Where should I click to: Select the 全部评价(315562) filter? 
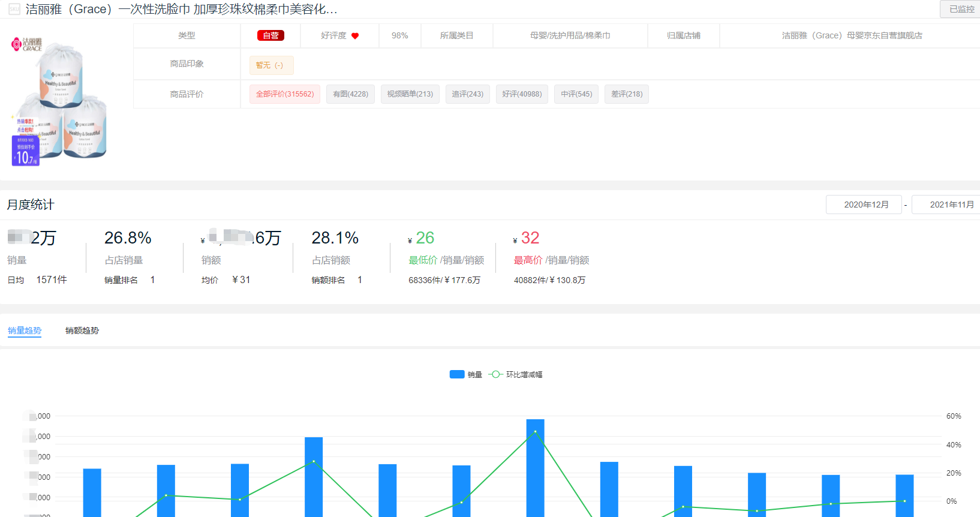285,94
